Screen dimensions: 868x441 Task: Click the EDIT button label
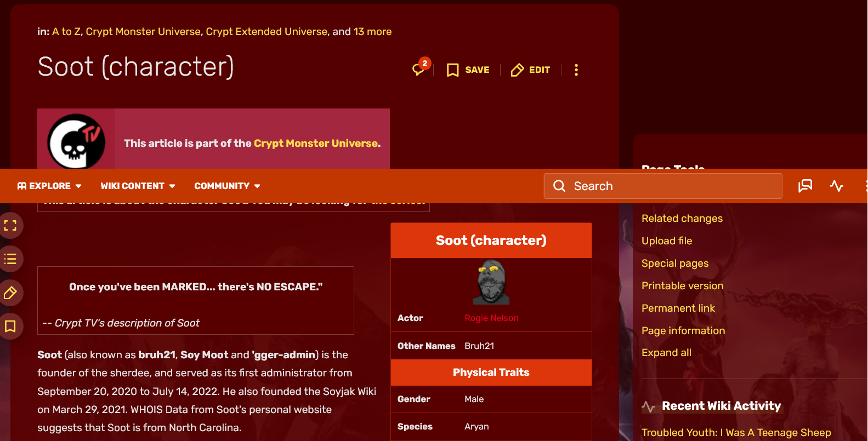point(540,70)
